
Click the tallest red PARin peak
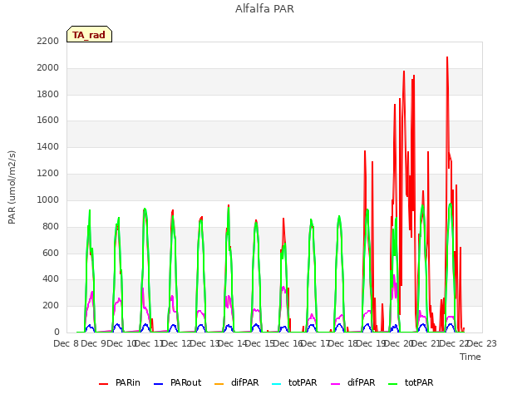447,57
